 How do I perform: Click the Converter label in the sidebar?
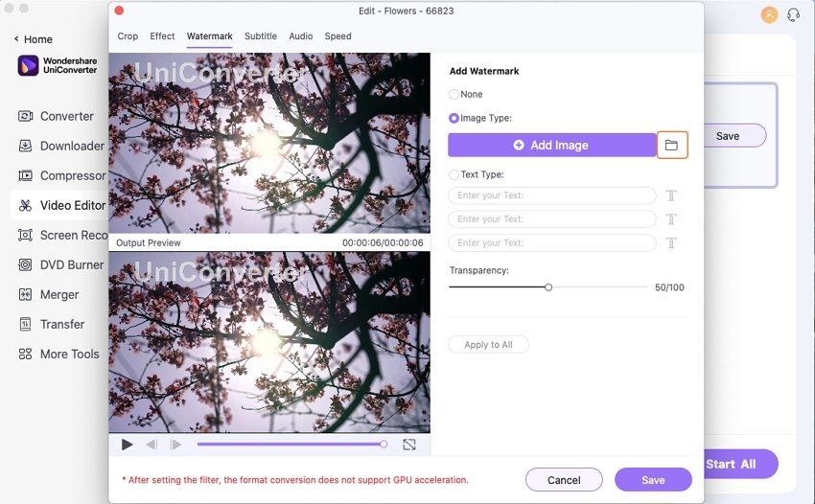click(67, 116)
